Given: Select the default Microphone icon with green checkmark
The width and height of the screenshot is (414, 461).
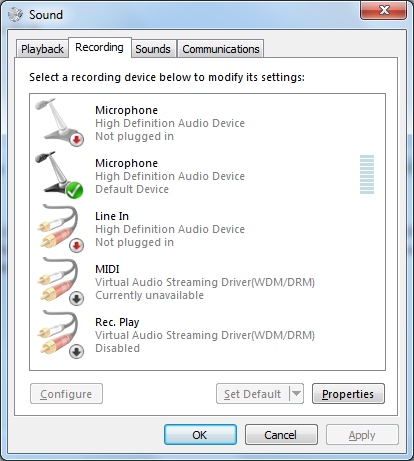Looking at the screenshot, I should [x=59, y=175].
